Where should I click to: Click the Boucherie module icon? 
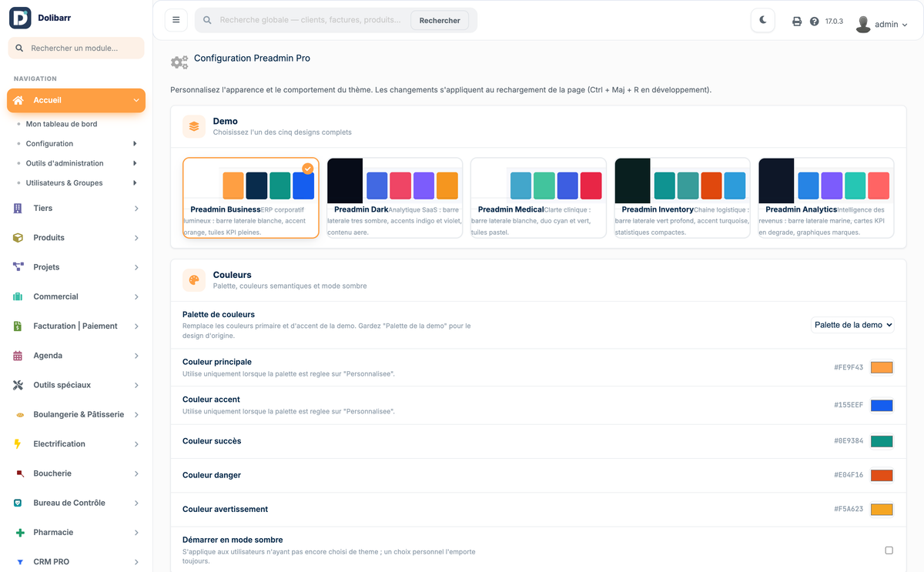[18, 473]
